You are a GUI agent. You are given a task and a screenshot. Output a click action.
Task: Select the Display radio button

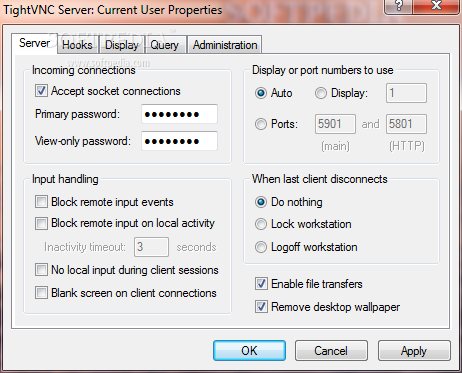click(321, 93)
